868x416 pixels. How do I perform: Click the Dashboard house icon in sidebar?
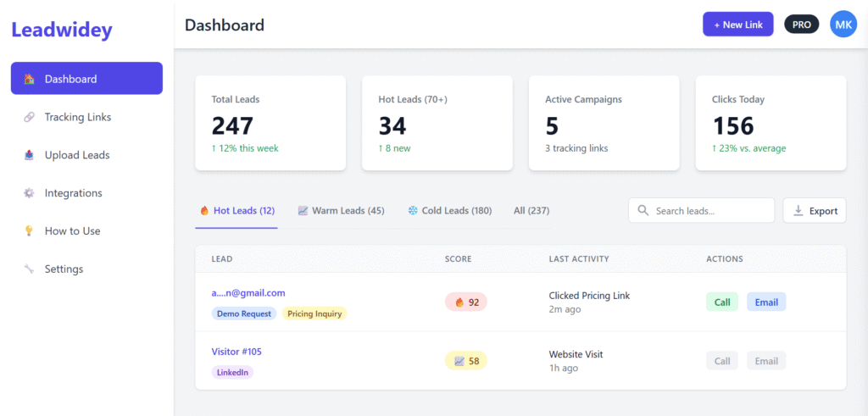[29, 79]
